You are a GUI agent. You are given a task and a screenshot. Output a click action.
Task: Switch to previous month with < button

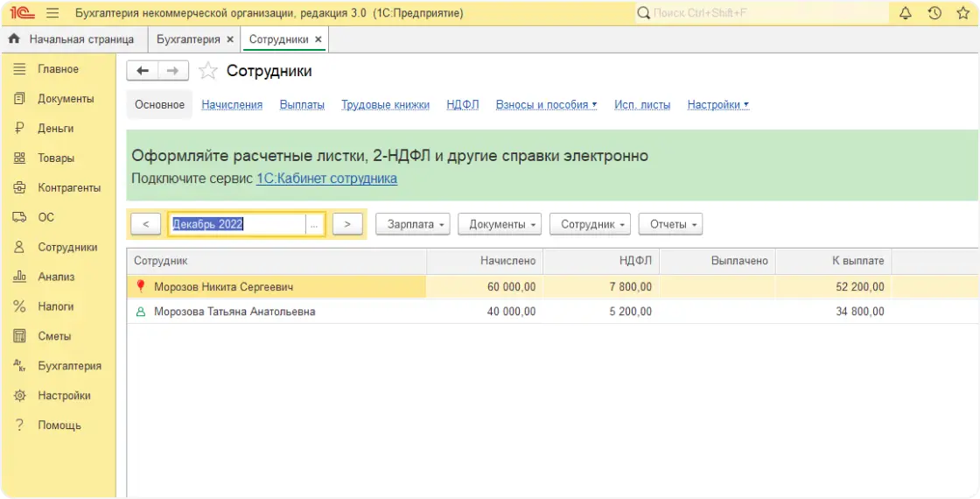click(145, 224)
